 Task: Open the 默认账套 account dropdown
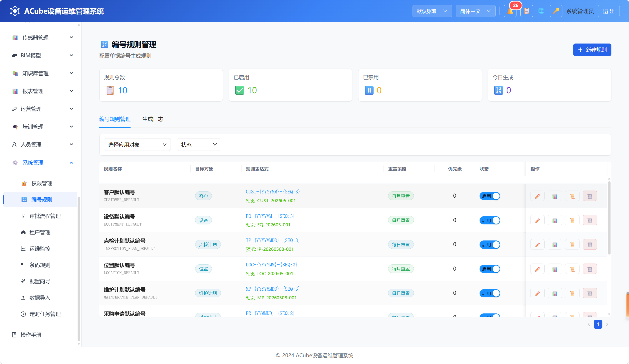click(432, 11)
